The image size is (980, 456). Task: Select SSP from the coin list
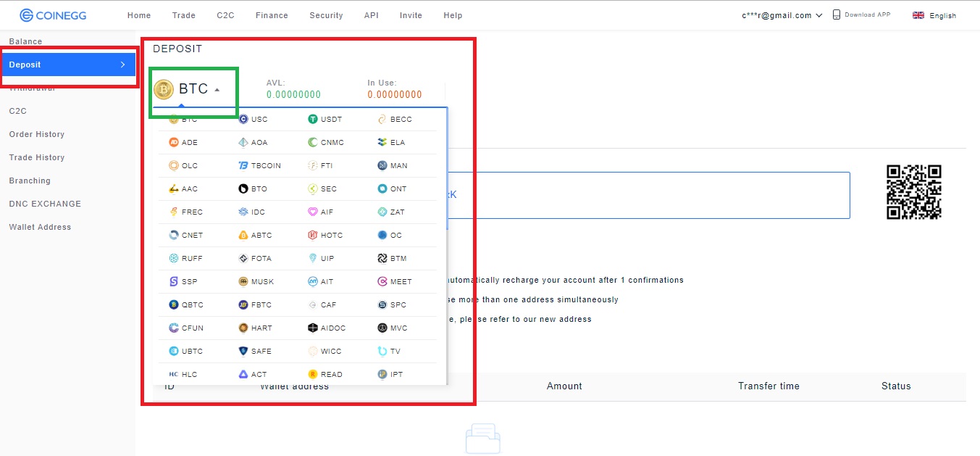click(183, 281)
